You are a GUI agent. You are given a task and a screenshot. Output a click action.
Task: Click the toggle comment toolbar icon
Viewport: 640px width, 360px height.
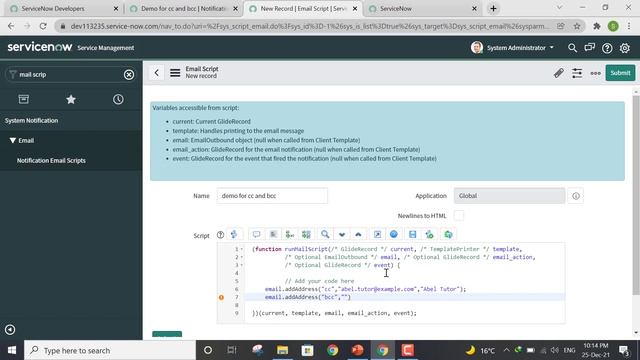[256, 234]
